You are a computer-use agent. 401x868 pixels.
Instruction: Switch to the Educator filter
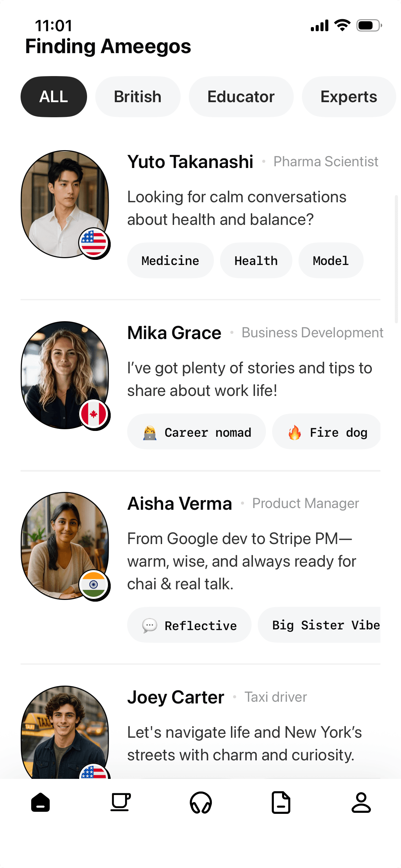click(x=241, y=97)
